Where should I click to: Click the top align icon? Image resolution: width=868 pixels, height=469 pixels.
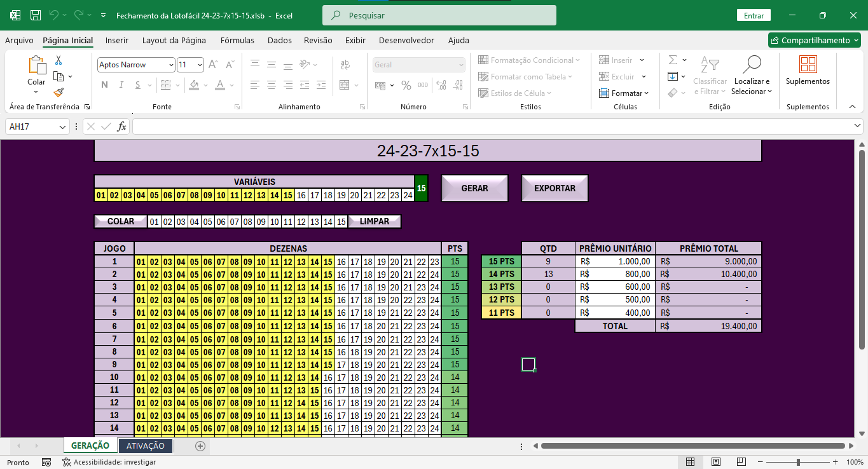[x=255, y=65]
